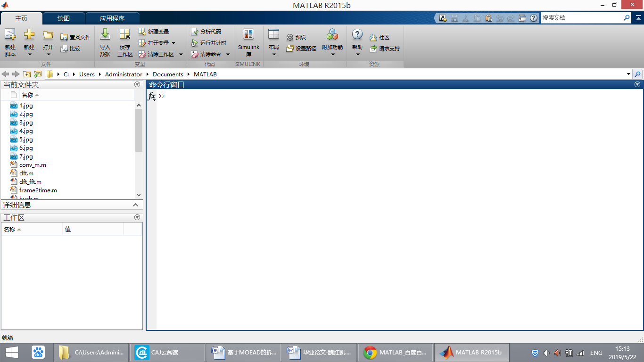
Task: Click switch windows icon in quick access toolbar
Action: click(522, 18)
